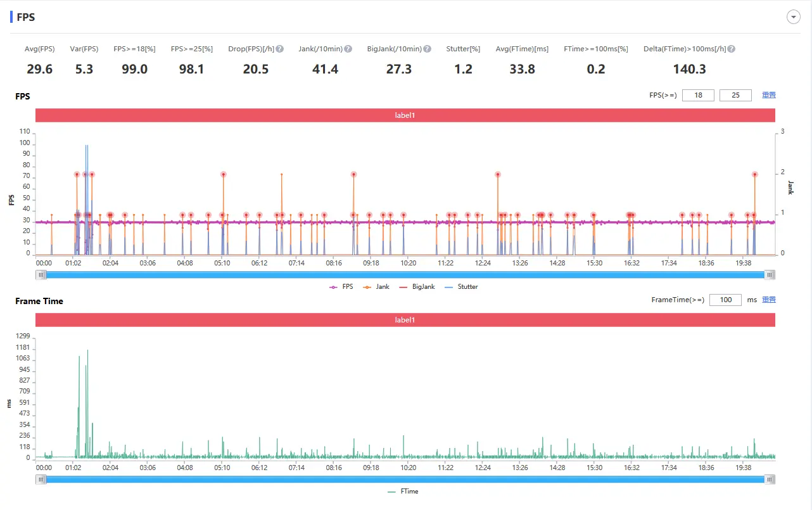The height and width of the screenshot is (510, 812).
Task: Toggle the FTime series in the legend
Action: point(403,492)
